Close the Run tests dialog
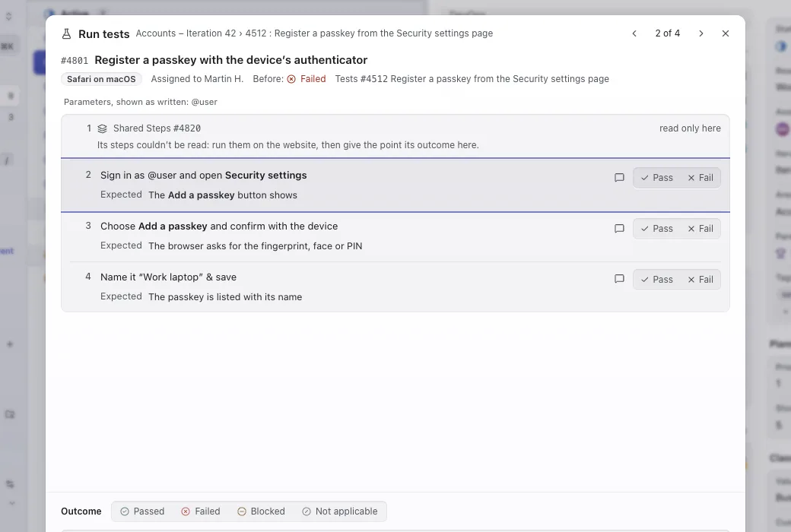 (726, 33)
